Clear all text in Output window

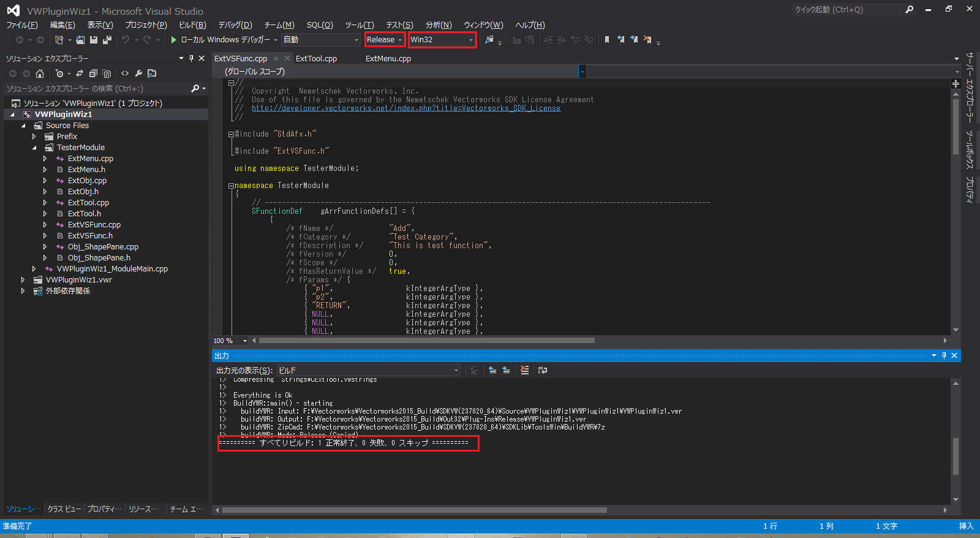pos(524,370)
